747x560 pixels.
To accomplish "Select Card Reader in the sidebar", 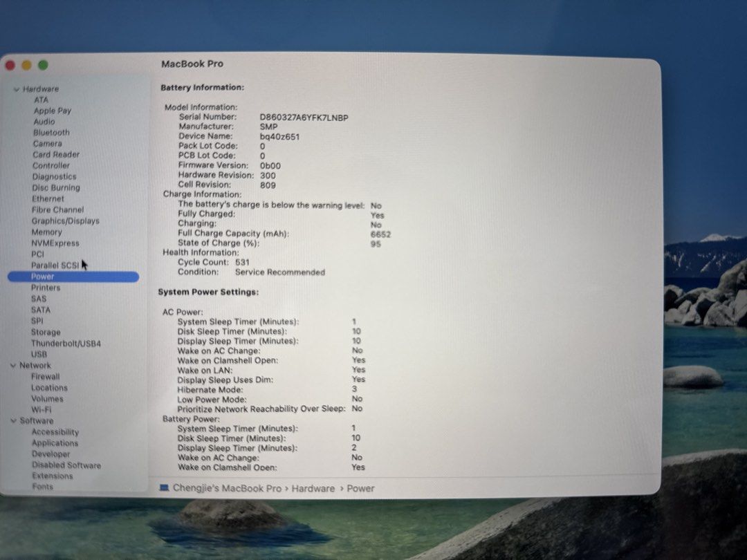I will (x=56, y=154).
